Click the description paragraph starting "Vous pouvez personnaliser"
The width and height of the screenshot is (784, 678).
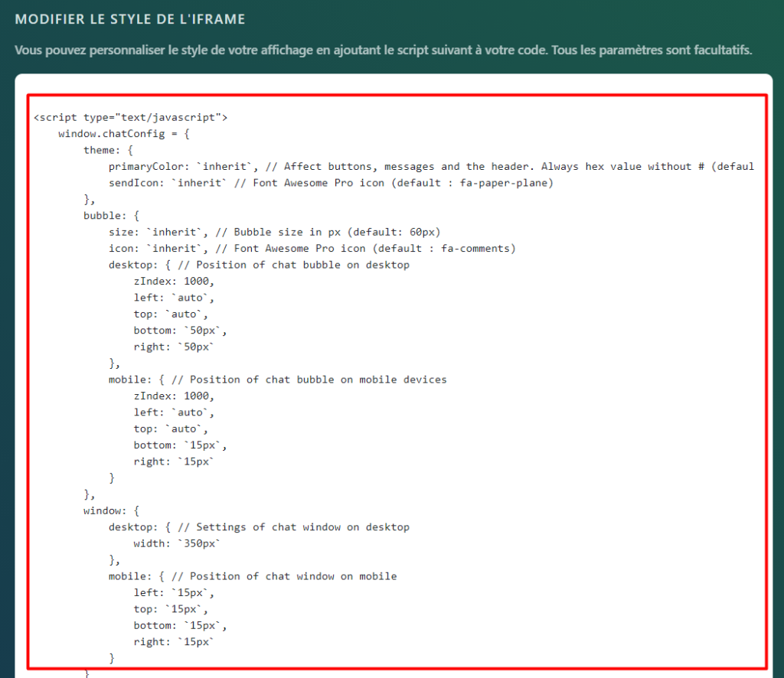383,51
